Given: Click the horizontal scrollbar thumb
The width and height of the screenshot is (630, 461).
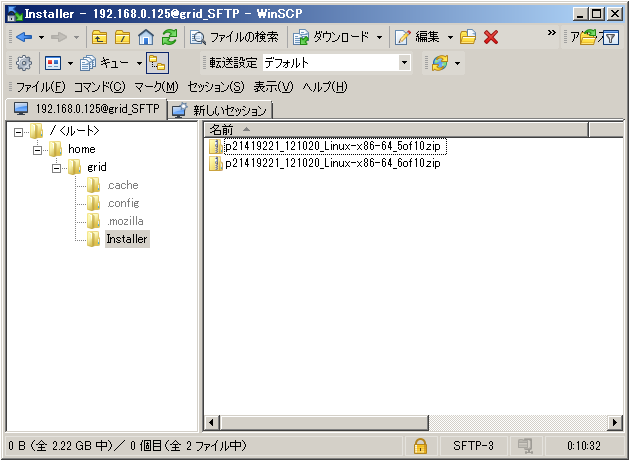Looking at the screenshot, I should click(x=323, y=422).
